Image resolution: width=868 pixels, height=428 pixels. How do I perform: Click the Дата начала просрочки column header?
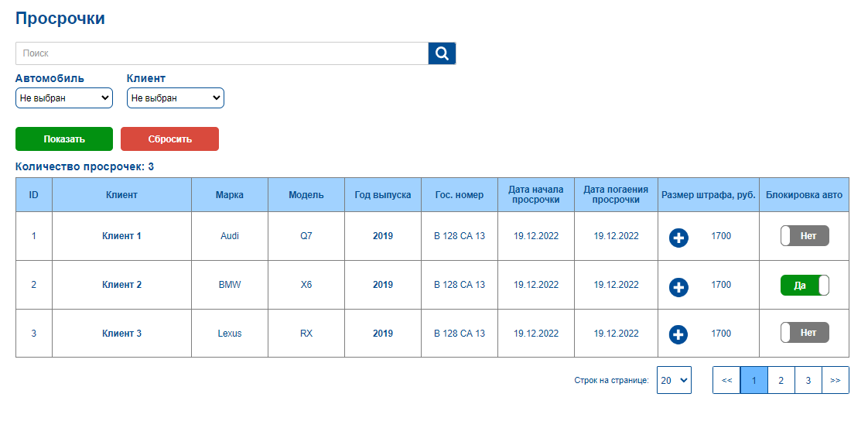pyautogui.click(x=536, y=194)
